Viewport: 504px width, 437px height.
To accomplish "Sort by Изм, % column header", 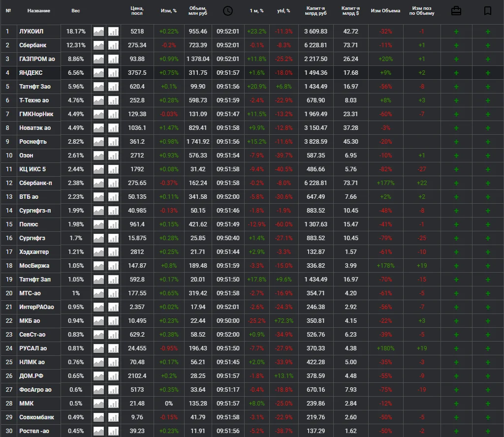I will pos(169,11).
